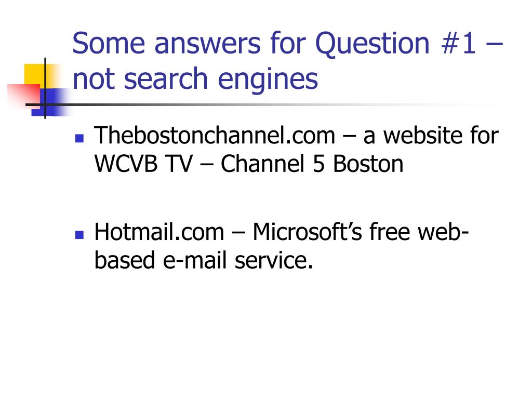Click the "based e-mail service." line

click(204, 261)
